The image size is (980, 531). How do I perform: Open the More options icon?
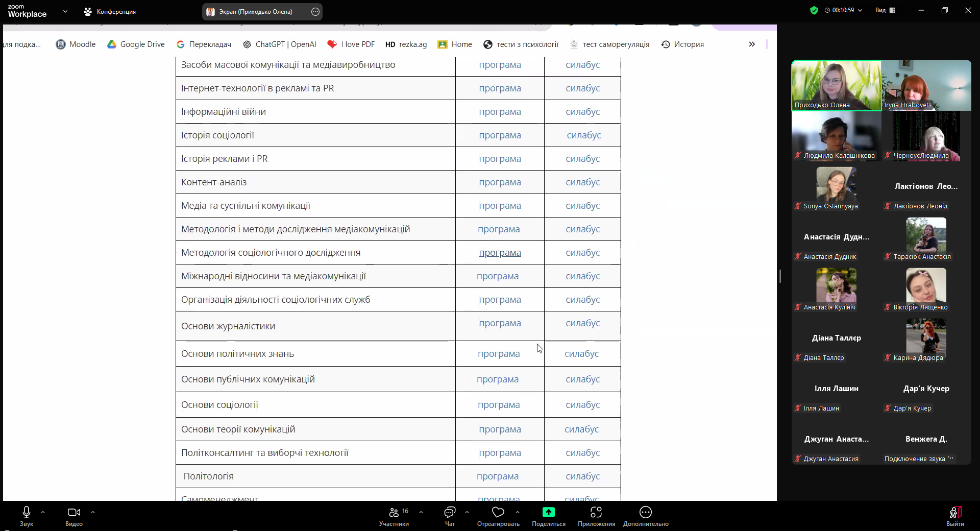(645, 513)
